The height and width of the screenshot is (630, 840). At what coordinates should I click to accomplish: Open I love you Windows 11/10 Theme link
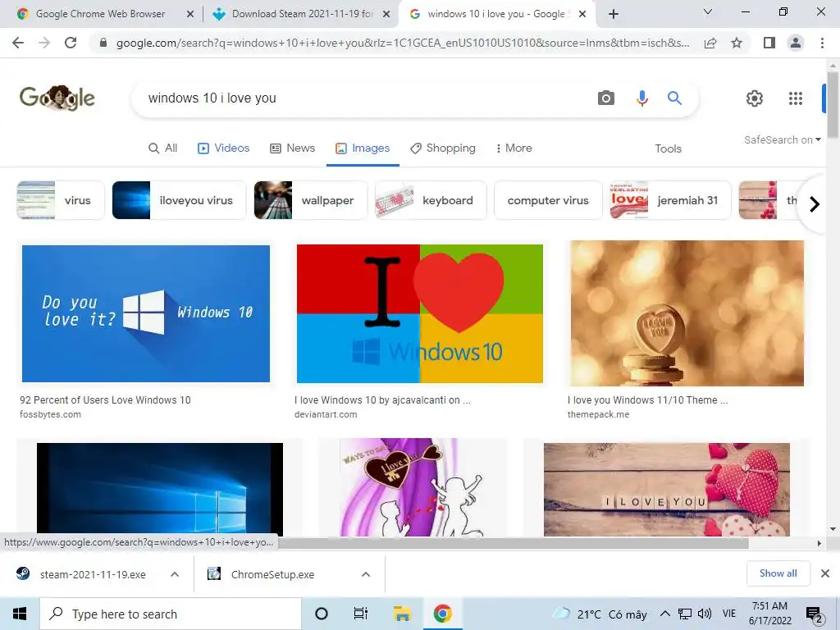tap(648, 400)
